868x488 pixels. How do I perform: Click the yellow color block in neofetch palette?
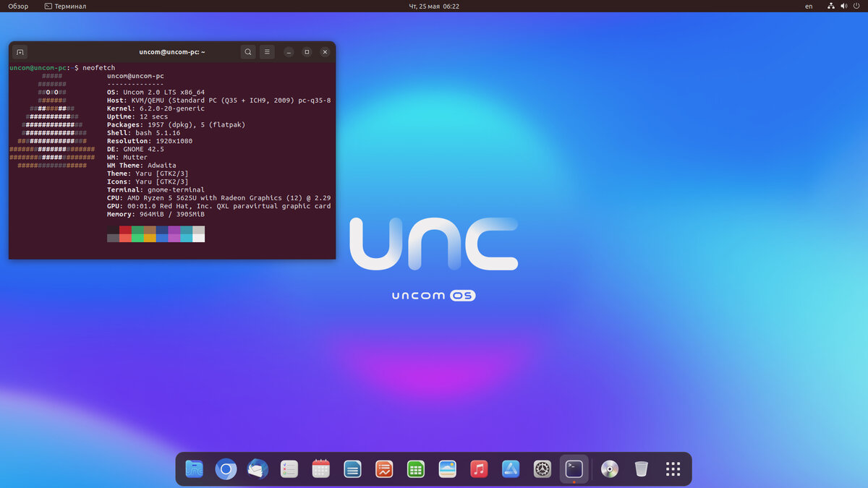[x=150, y=238]
